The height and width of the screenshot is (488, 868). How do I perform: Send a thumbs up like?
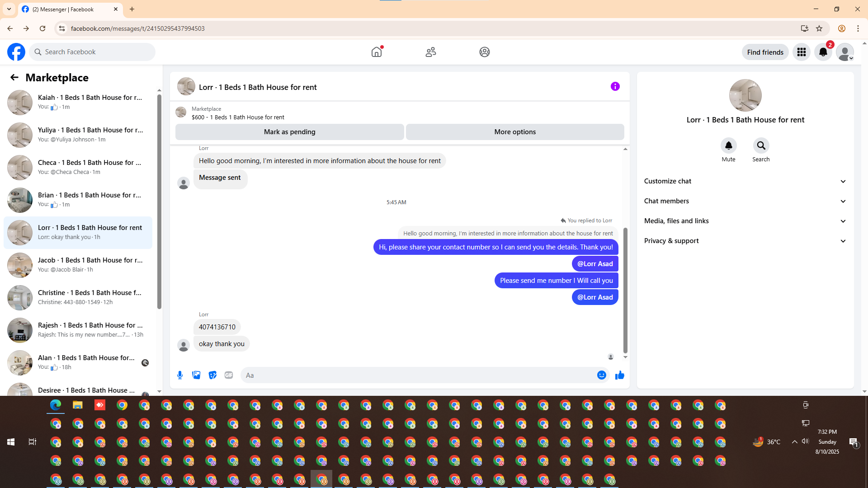(619, 375)
